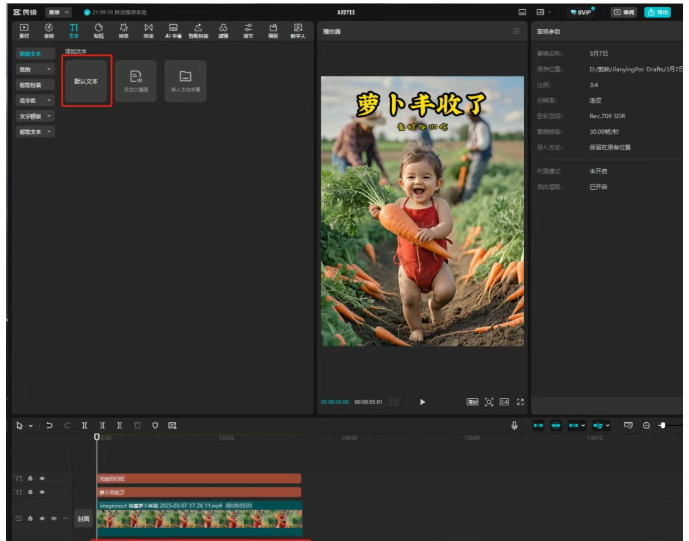Click the review button beside export
The width and height of the screenshot is (689, 541).
click(x=624, y=12)
